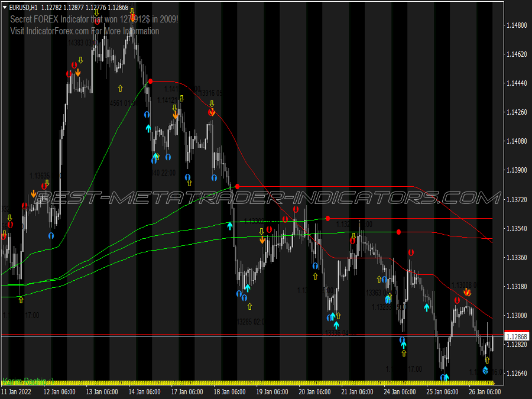Click the 1.13360 price axis label
532x399 pixels.
coord(517,258)
